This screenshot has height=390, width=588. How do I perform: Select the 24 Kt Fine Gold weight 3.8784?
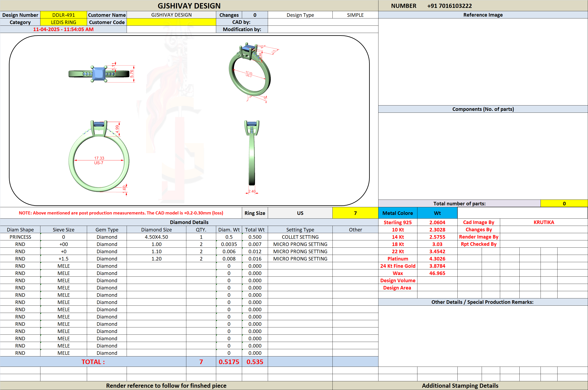[x=437, y=266]
